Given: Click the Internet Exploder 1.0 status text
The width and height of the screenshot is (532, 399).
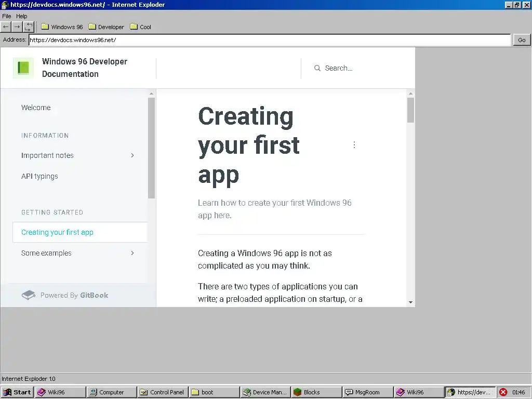Looking at the screenshot, I should (x=29, y=379).
